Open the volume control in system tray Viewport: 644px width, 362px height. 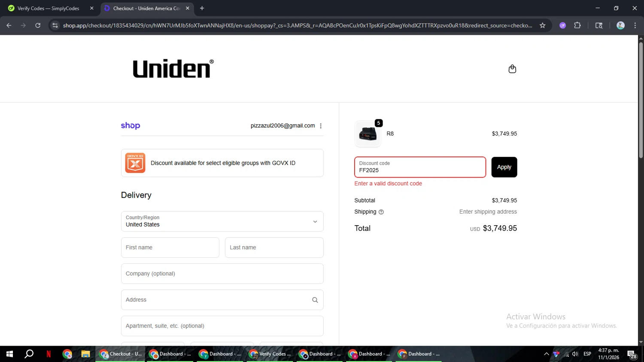pos(575,354)
